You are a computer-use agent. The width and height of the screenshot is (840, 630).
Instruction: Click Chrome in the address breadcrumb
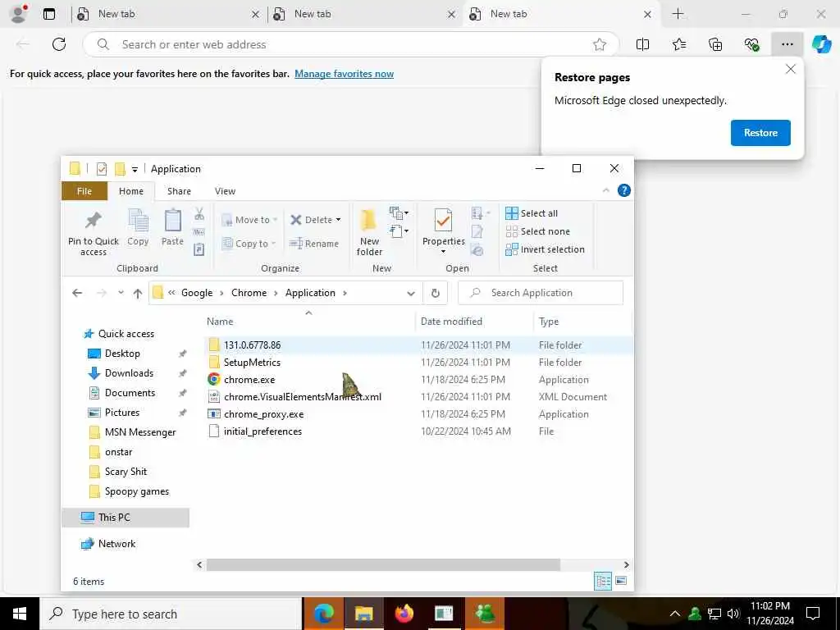[x=249, y=293]
